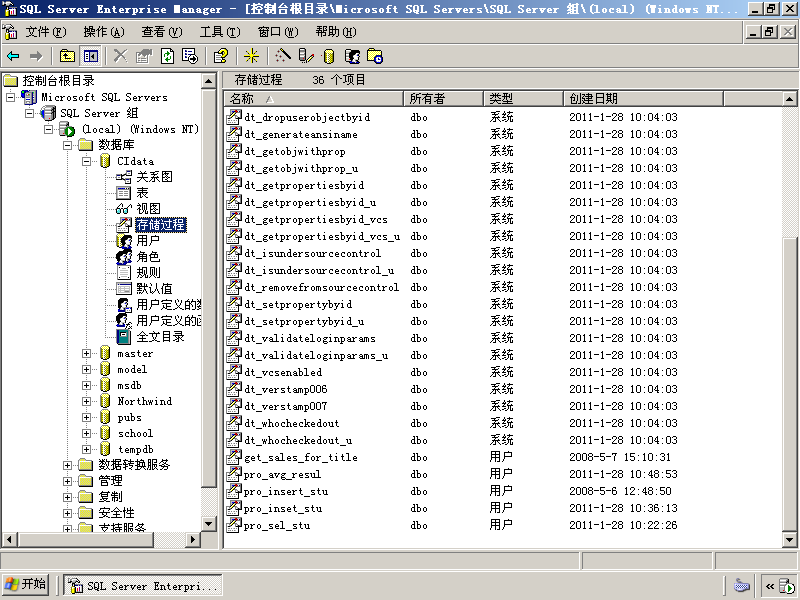Select the 角色 node under CIdata

[148, 257]
